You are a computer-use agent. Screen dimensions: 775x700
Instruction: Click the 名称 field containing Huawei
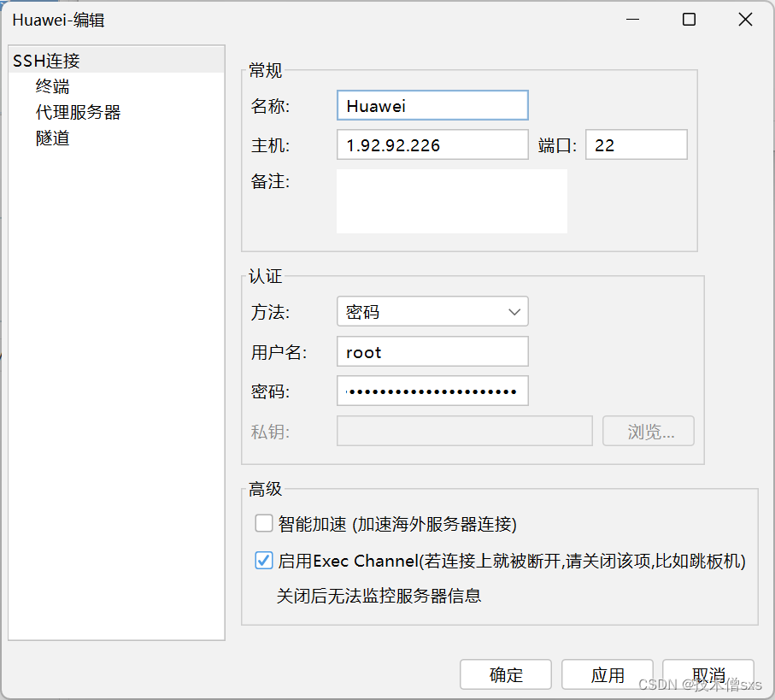(x=432, y=105)
